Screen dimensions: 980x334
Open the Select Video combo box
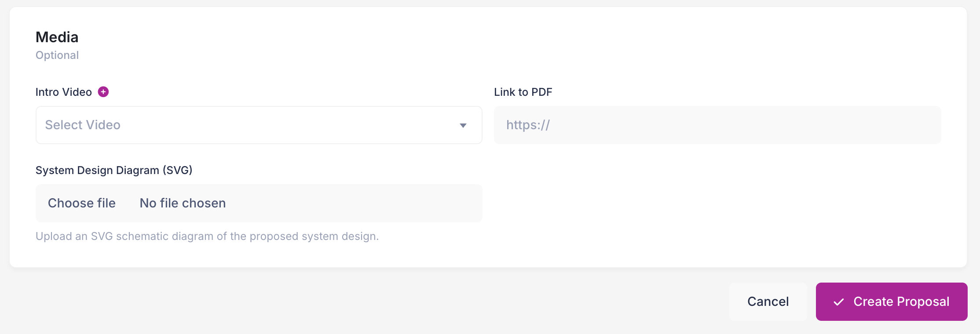point(259,125)
